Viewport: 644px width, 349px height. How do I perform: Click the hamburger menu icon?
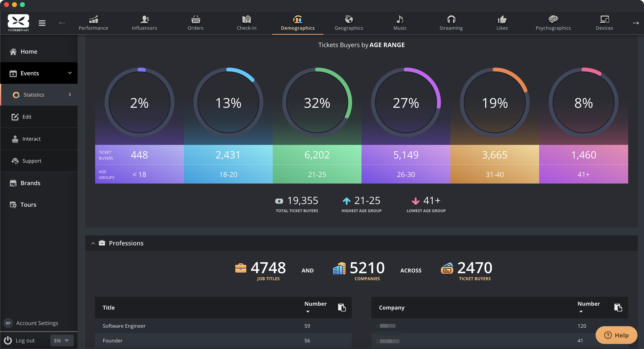coord(42,23)
